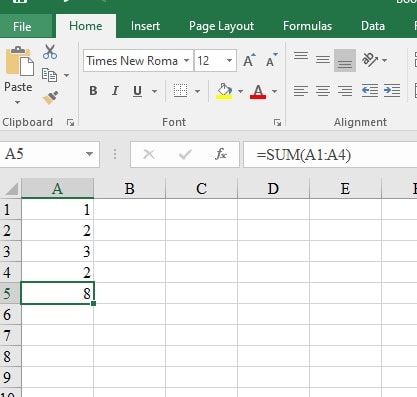The width and height of the screenshot is (417, 397).
Task: Expand font color palette arrow
Action: (x=274, y=91)
